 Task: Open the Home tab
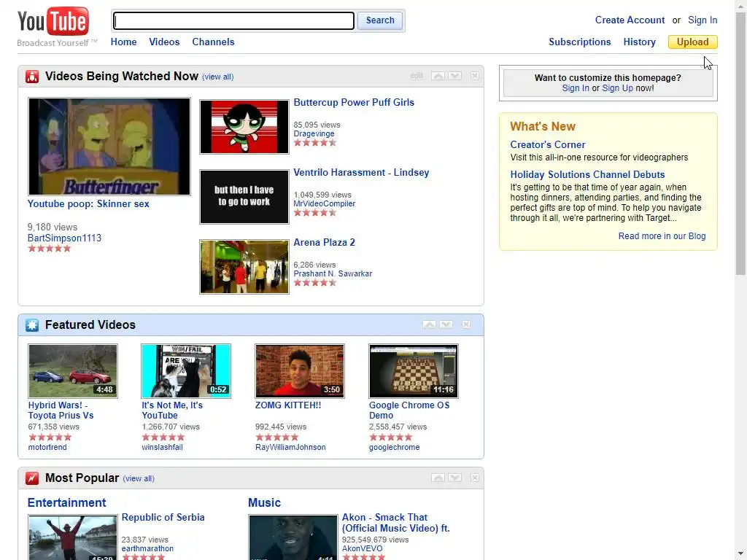click(123, 42)
